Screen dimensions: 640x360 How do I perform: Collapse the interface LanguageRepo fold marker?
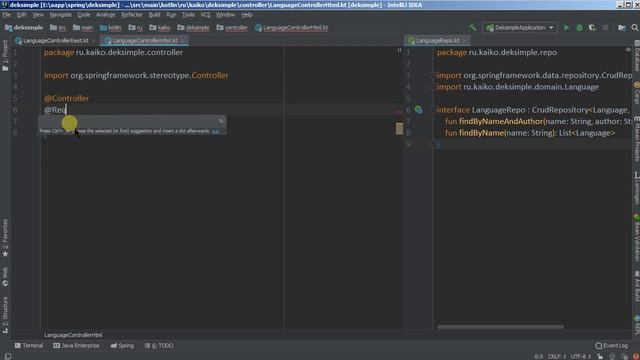(x=433, y=109)
